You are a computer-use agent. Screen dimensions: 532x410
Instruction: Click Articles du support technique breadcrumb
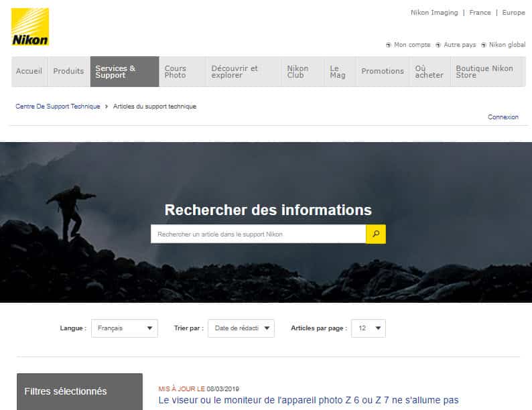[x=155, y=107]
